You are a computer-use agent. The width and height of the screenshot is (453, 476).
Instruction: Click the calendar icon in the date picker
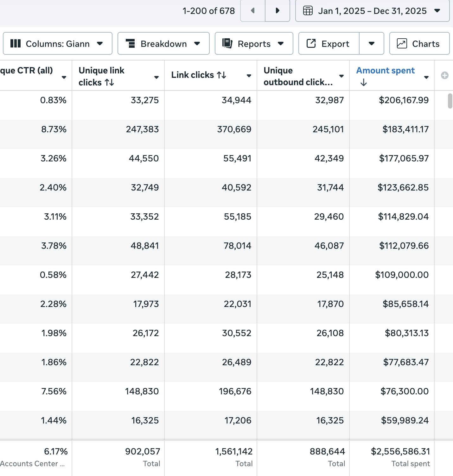pyautogui.click(x=308, y=11)
